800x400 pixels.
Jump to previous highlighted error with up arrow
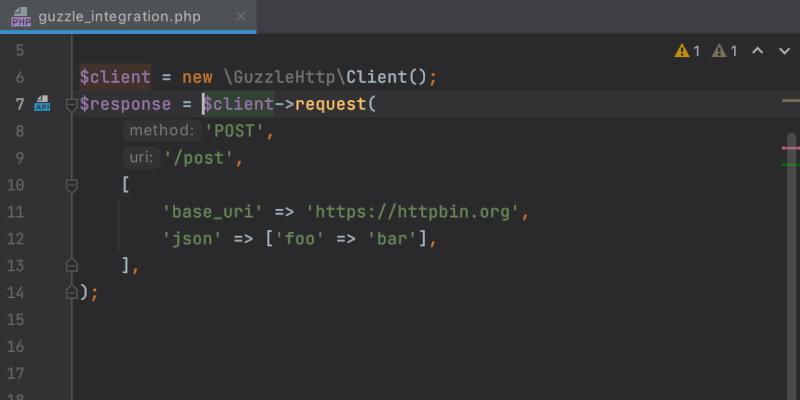coord(757,50)
